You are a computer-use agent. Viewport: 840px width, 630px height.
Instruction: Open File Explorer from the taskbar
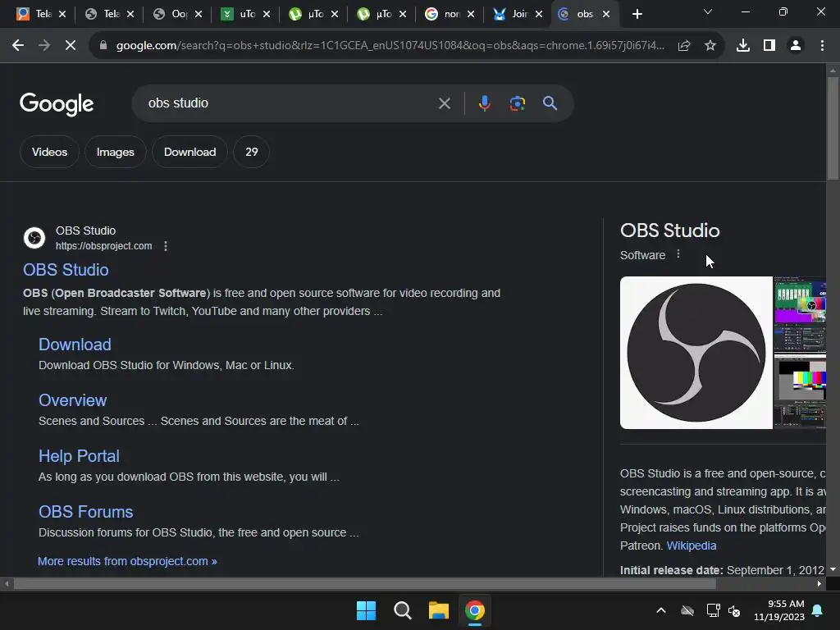click(438, 610)
